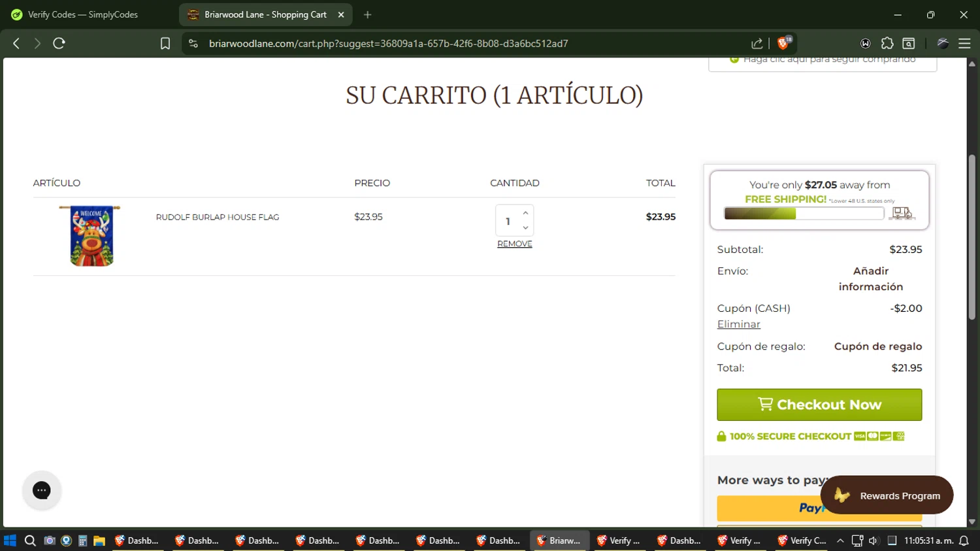The width and height of the screenshot is (980, 551).
Task: Click the PRECIO column header
Action: [372, 183]
